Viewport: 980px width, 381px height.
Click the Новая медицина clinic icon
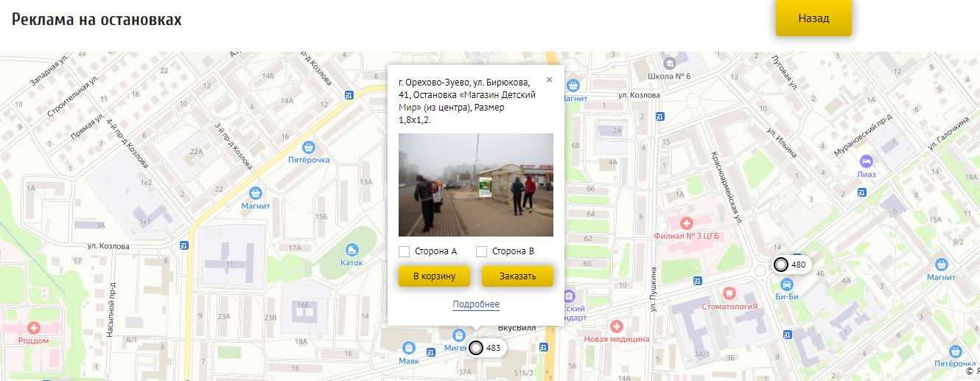[617, 326]
